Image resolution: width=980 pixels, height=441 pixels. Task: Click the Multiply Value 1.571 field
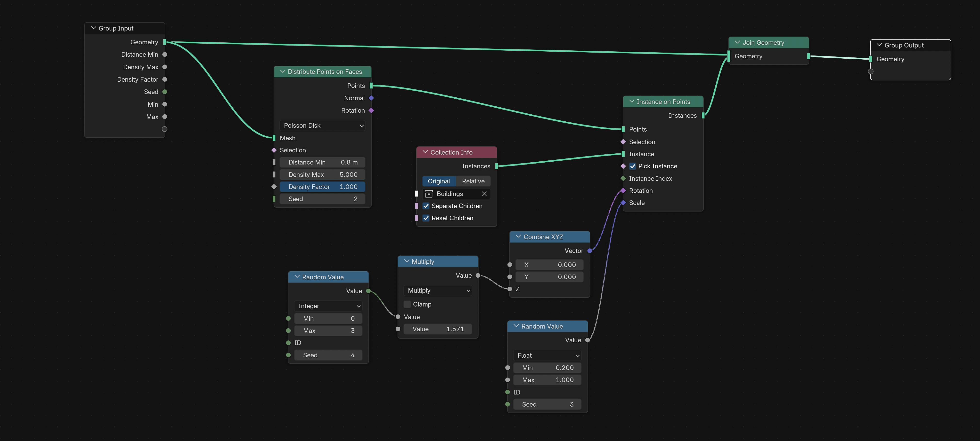pyautogui.click(x=438, y=329)
